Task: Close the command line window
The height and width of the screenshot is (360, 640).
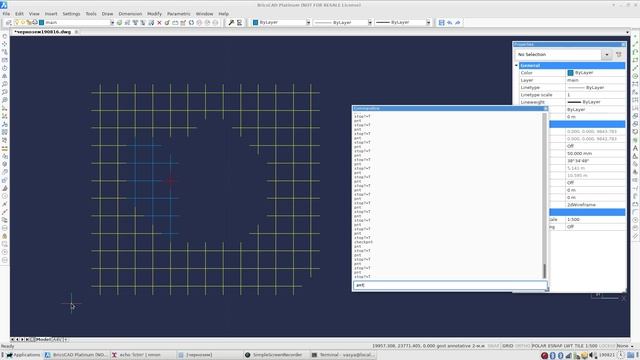Action: coord(546,109)
